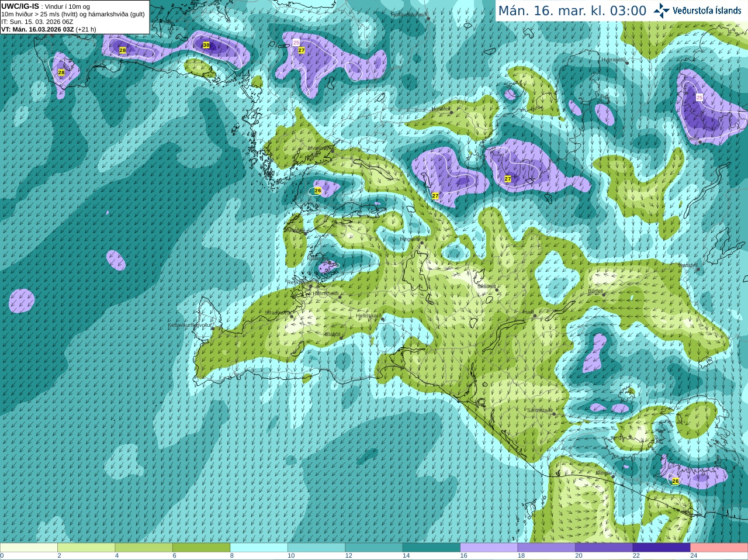Pick the 8–10 m/s light cyan legend swatch
The width and height of the screenshot is (748, 560).
pyautogui.click(x=259, y=548)
